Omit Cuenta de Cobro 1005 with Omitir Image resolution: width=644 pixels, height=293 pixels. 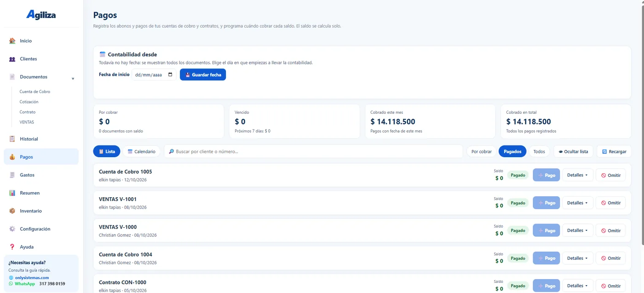(610, 175)
